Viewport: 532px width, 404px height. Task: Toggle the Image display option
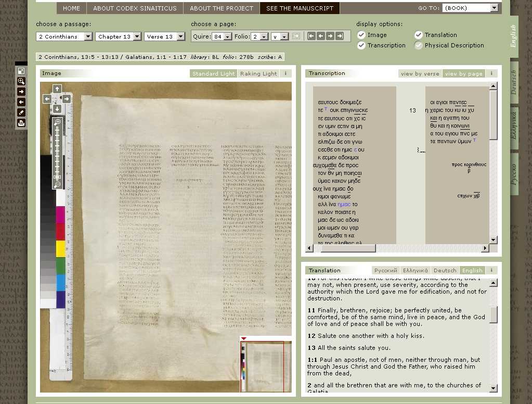point(361,35)
